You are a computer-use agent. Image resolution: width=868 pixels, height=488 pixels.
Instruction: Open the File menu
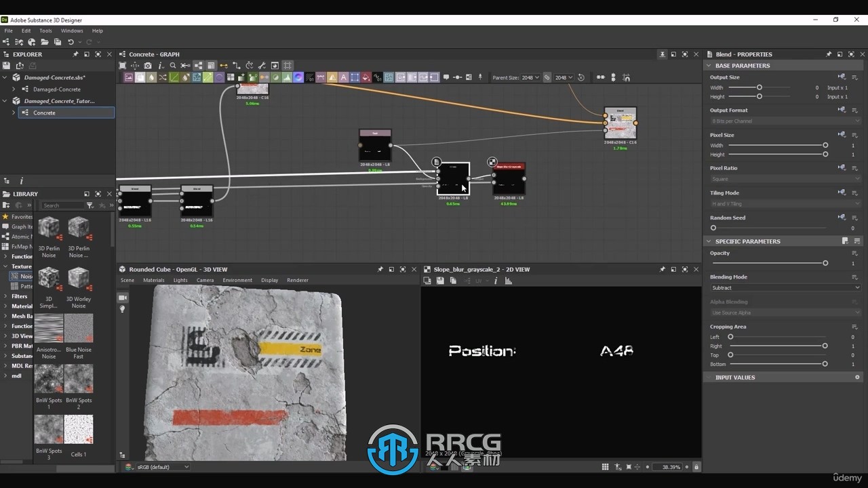(x=9, y=30)
